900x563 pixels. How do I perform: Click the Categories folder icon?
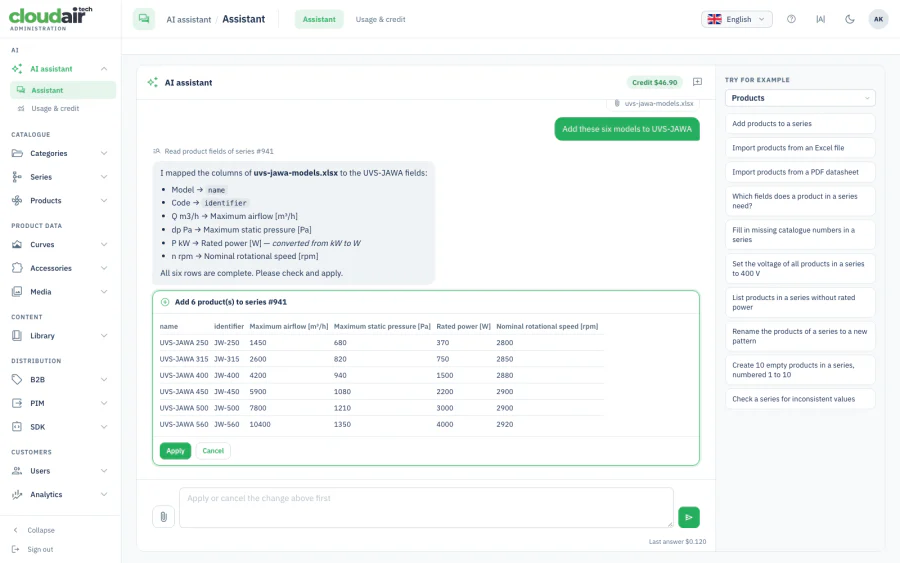click(x=17, y=153)
